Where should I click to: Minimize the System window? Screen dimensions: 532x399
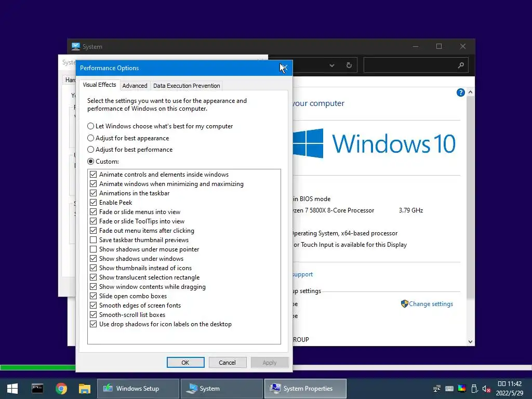tap(416, 46)
